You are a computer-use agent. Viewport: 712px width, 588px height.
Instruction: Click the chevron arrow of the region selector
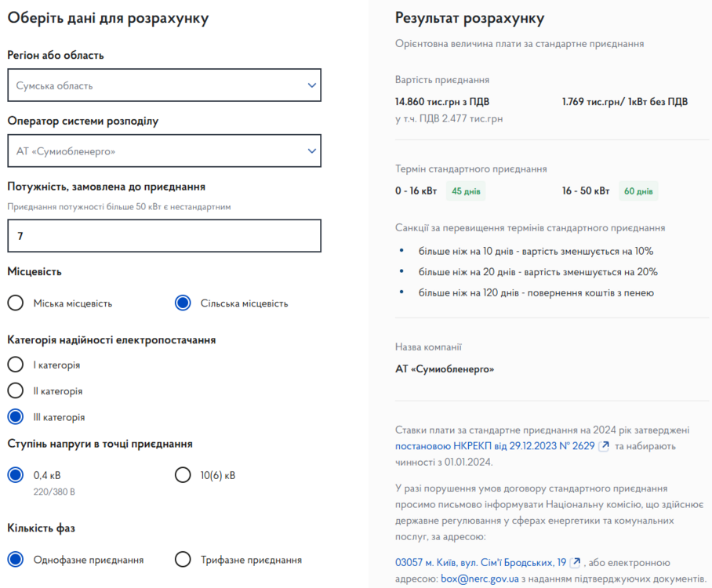coord(312,85)
